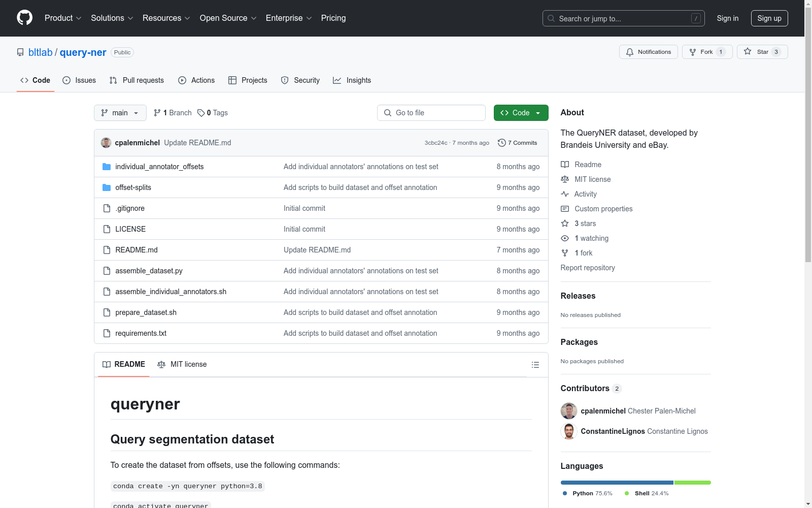The width and height of the screenshot is (812, 508).
Task: Click the GitHub logo icon
Action: click(24, 18)
